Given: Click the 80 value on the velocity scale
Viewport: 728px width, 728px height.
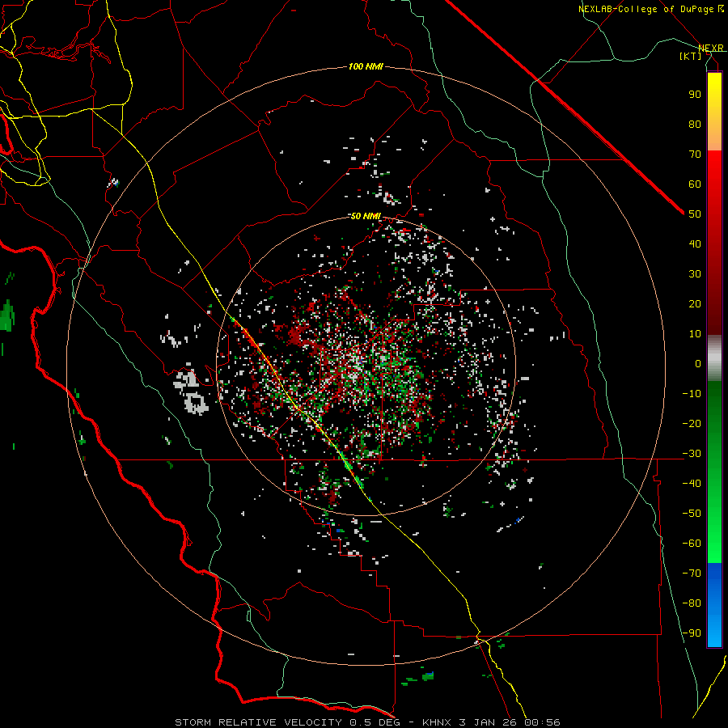Looking at the screenshot, I should [695, 125].
